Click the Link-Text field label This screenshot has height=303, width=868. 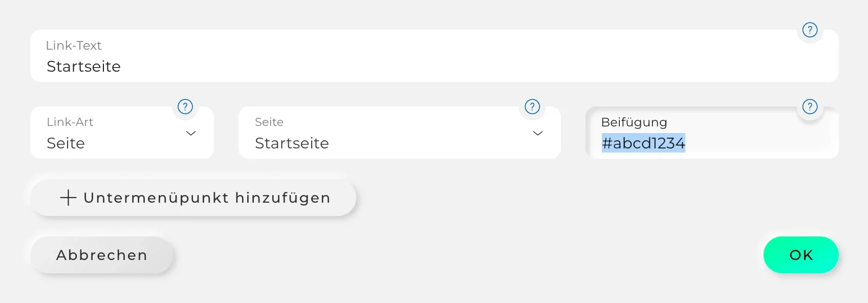pyautogui.click(x=74, y=46)
